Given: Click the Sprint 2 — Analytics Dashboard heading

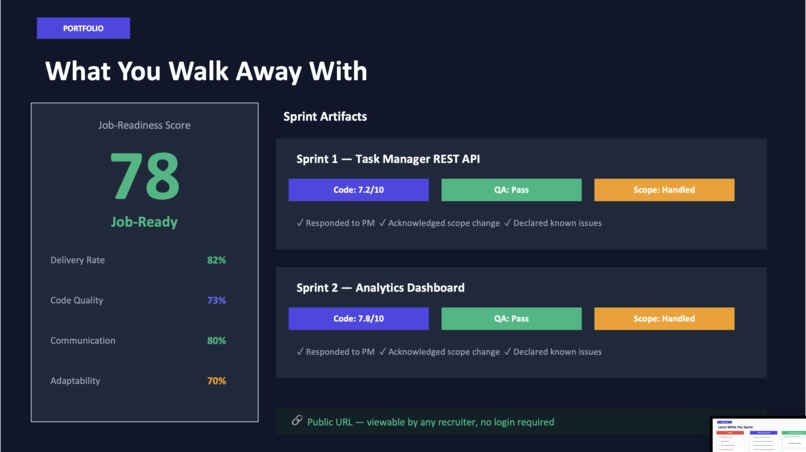Looking at the screenshot, I should coord(380,287).
